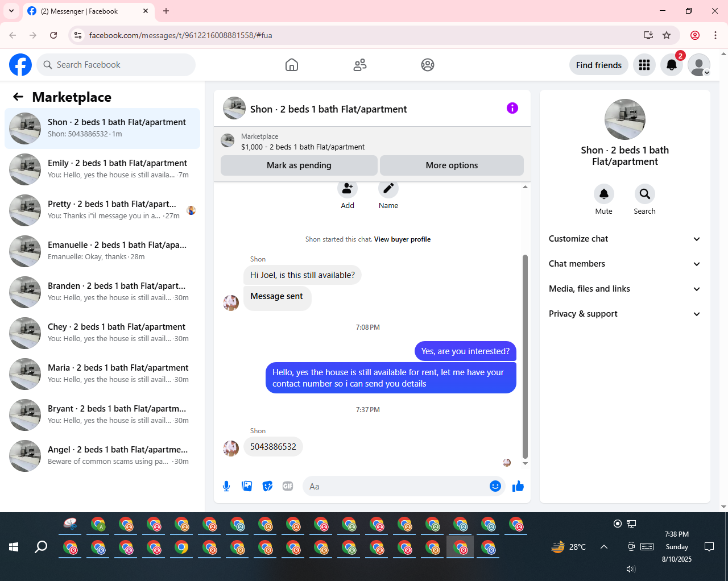
Task: Open the purple conversation information icon
Action: pos(512,108)
